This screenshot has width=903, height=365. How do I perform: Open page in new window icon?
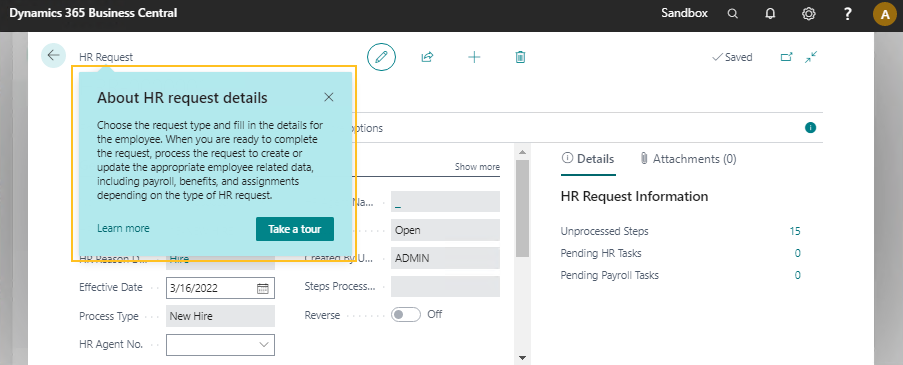point(786,57)
